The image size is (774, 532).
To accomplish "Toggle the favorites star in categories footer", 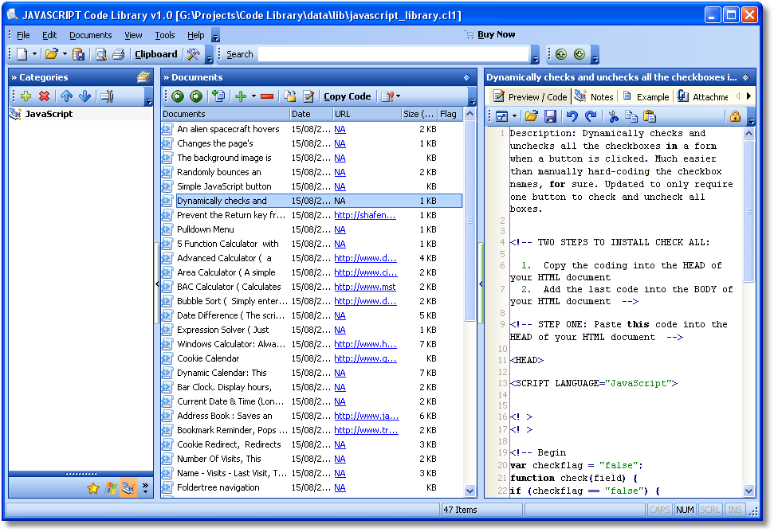I will click(92, 488).
